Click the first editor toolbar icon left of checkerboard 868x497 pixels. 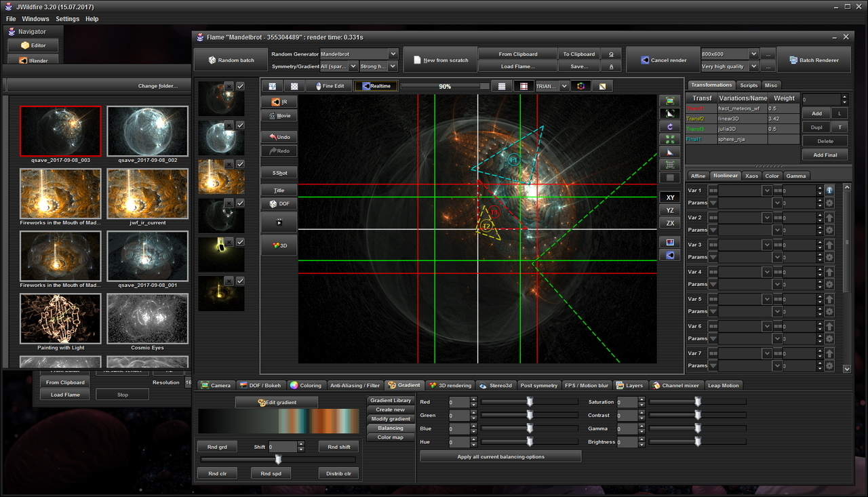(x=273, y=86)
